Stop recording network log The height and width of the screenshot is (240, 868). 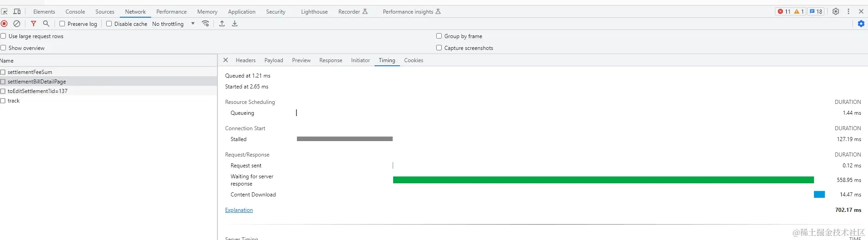click(x=5, y=24)
